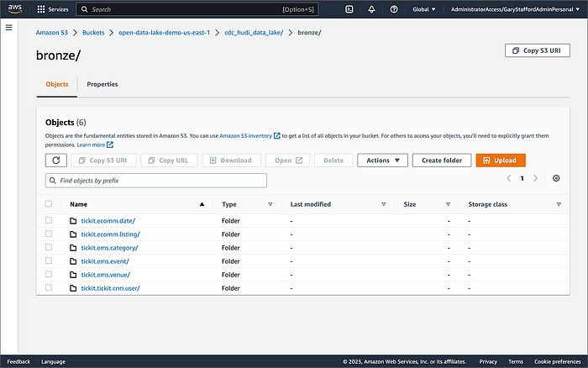The image size is (588, 368).
Task: Open Cookie preferences in footer
Action: pyautogui.click(x=557, y=361)
